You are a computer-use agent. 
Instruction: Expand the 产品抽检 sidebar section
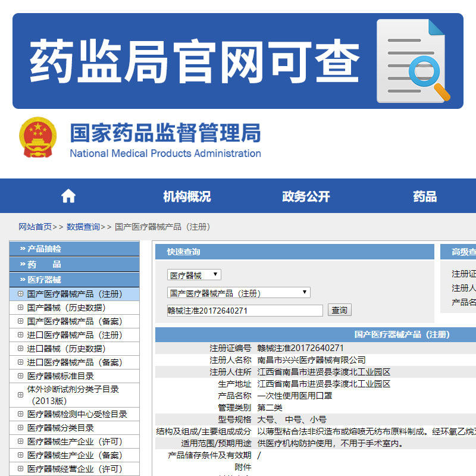coord(74,249)
